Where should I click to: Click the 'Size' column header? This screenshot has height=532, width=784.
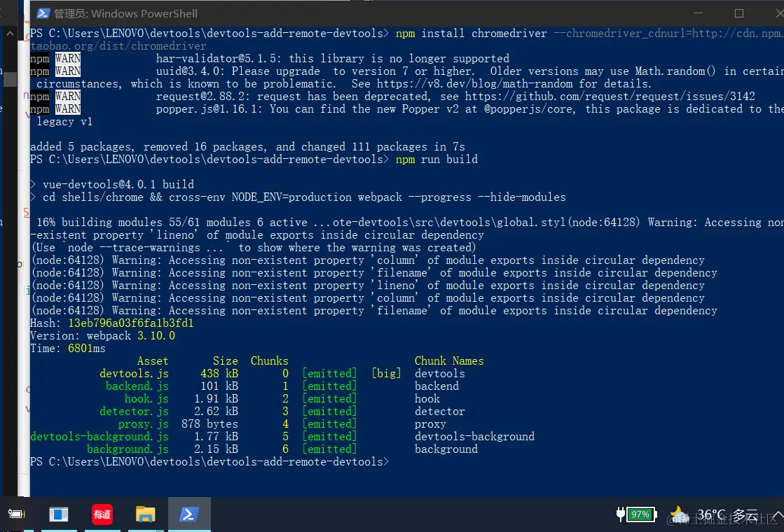pos(226,361)
